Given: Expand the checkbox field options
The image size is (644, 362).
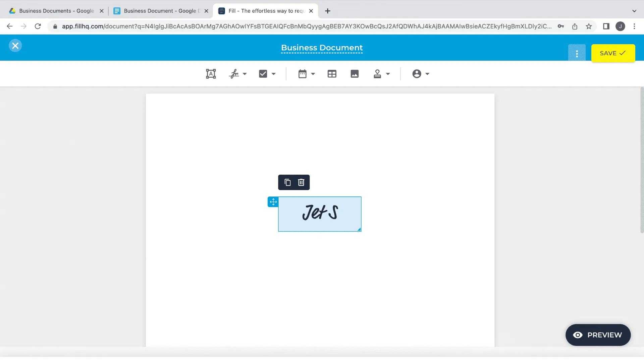Looking at the screenshot, I should coord(274,74).
